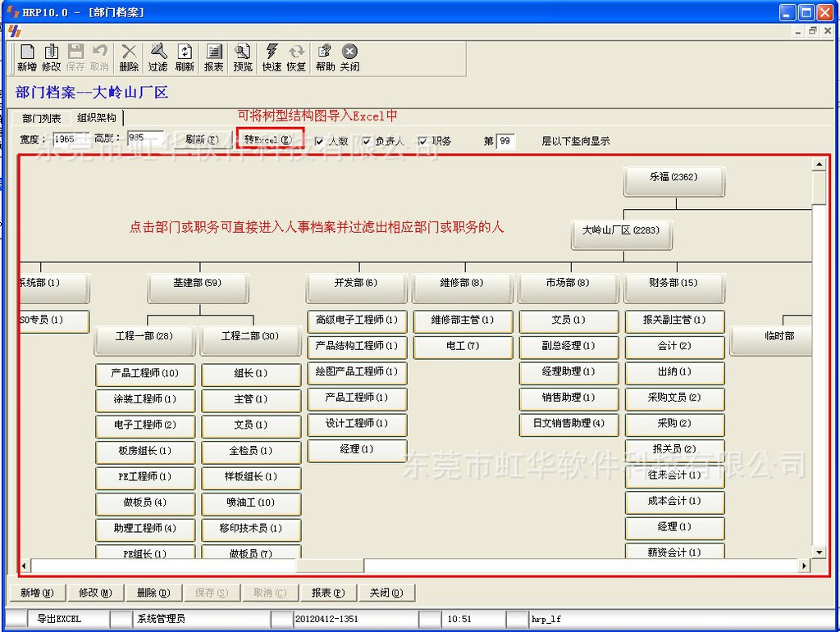Click the 新增 (New) toolbar icon

(x=26, y=57)
